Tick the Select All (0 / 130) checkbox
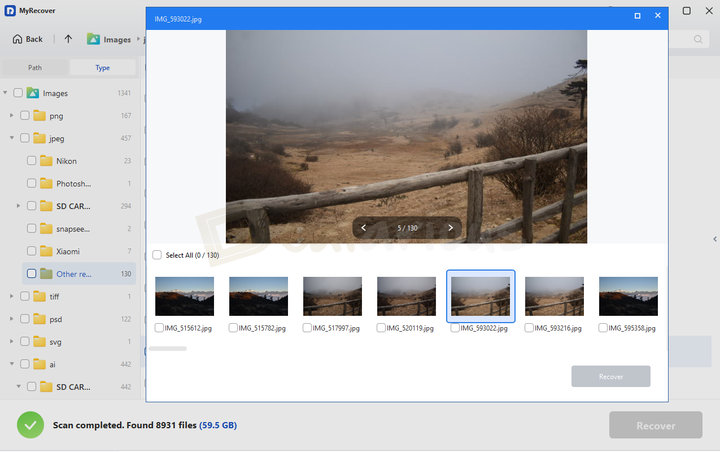The image size is (720, 452). pos(157,254)
